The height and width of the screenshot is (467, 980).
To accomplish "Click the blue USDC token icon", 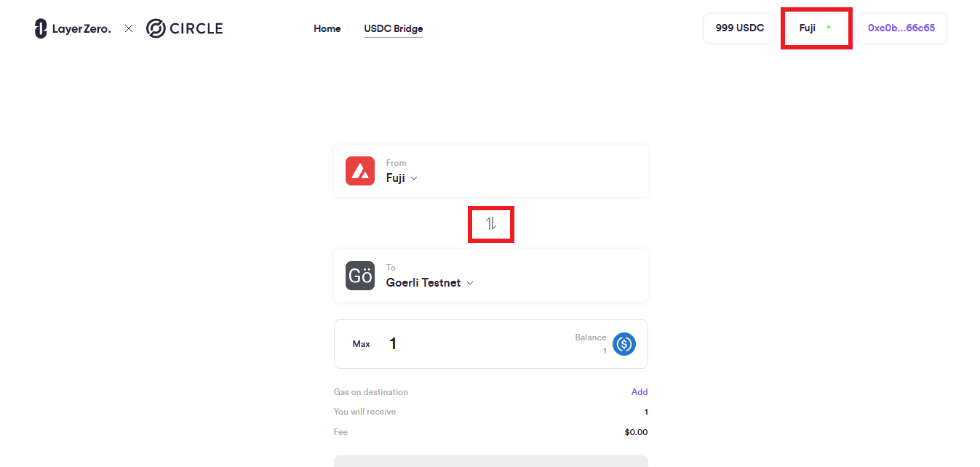I will (624, 344).
